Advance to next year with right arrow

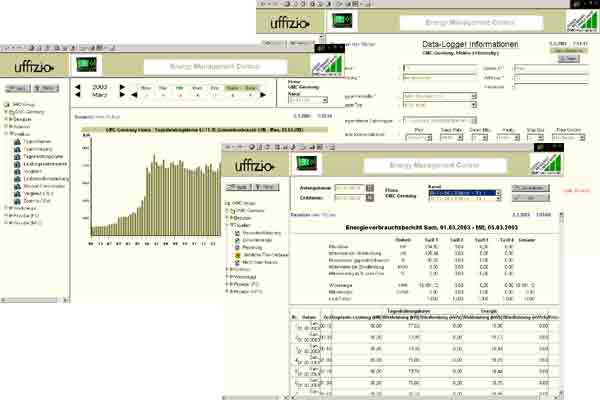pos(121,88)
